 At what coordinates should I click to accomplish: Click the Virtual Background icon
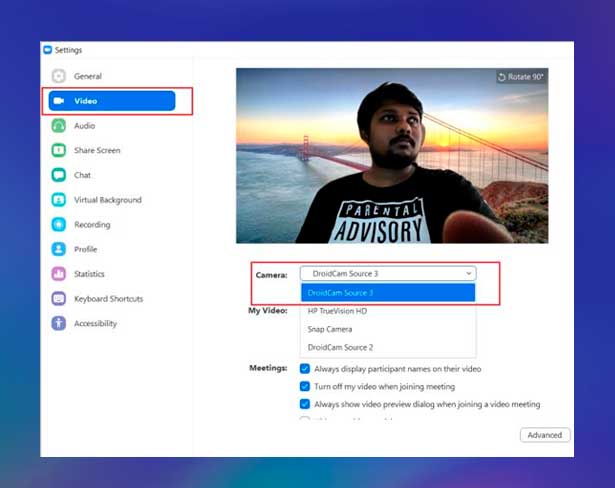pos(59,200)
